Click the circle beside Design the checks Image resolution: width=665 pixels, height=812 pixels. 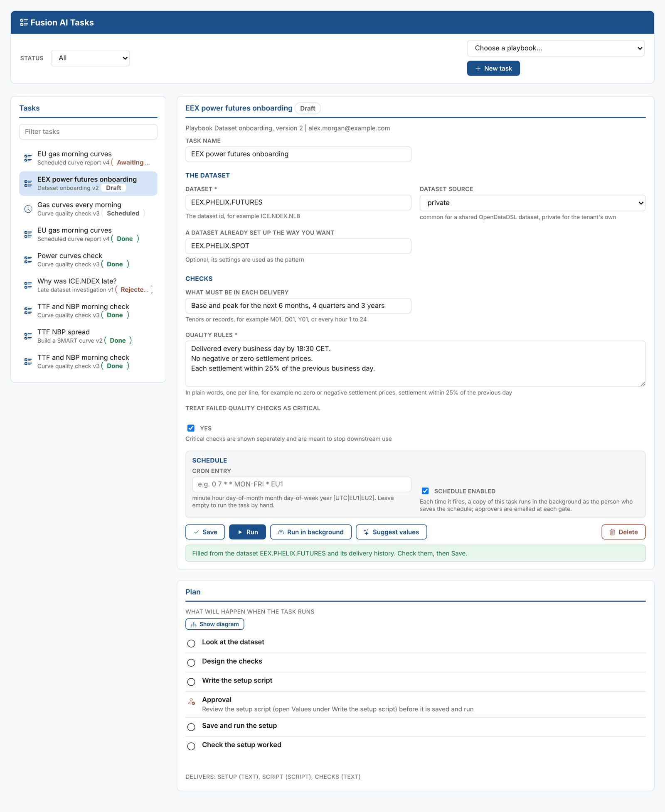pyautogui.click(x=191, y=662)
